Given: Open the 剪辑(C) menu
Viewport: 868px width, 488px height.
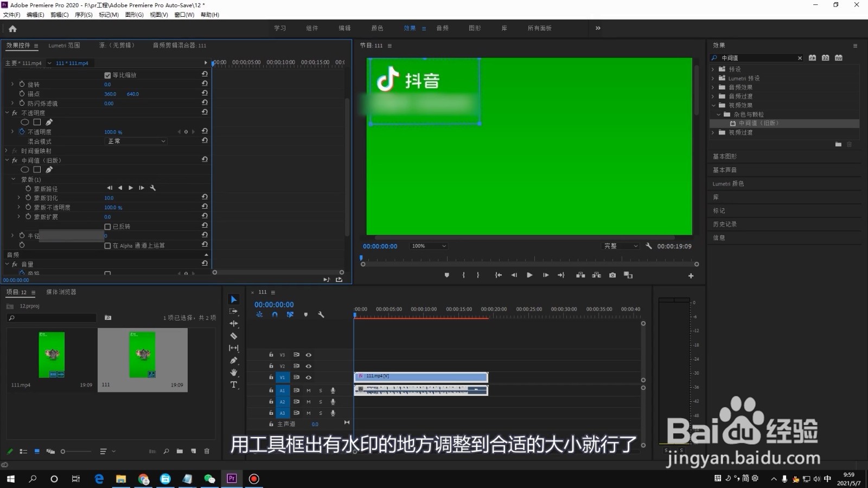Looking at the screenshot, I should point(60,15).
